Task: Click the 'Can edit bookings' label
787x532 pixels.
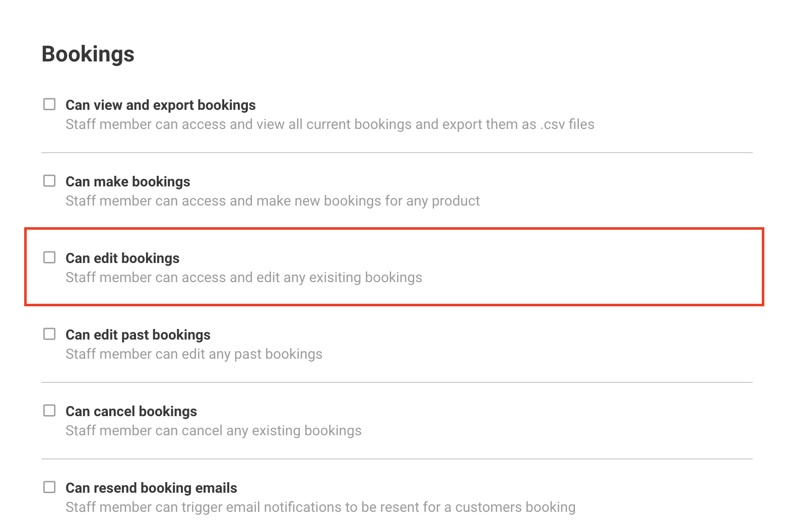Action: pos(122,258)
